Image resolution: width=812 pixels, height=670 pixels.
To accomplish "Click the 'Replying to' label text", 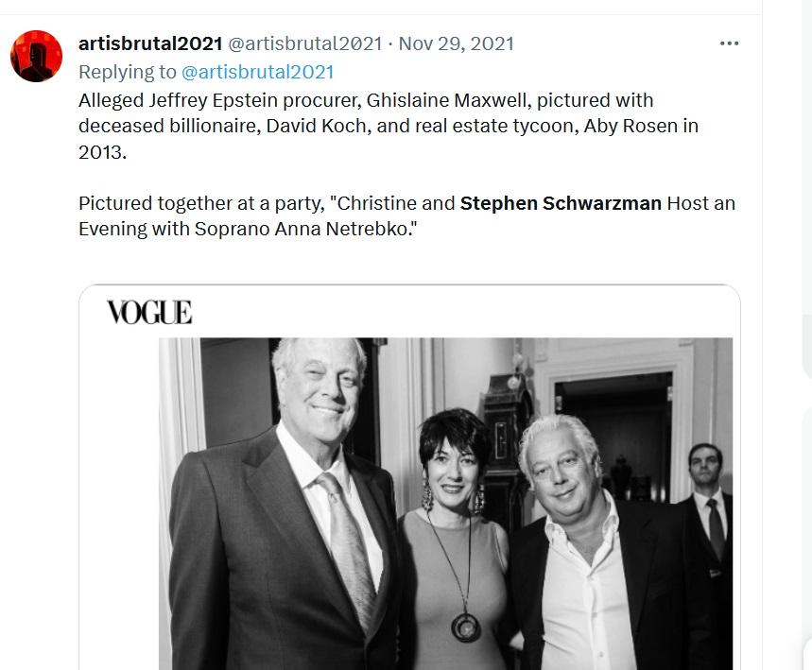I will point(128,72).
